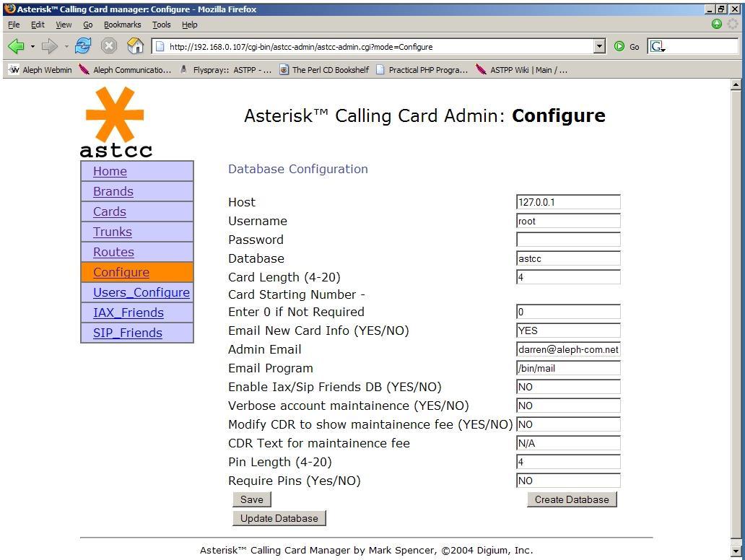Open the Trunks sidebar link
The height and width of the screenshot is (560, 745).
click(113, 232)
